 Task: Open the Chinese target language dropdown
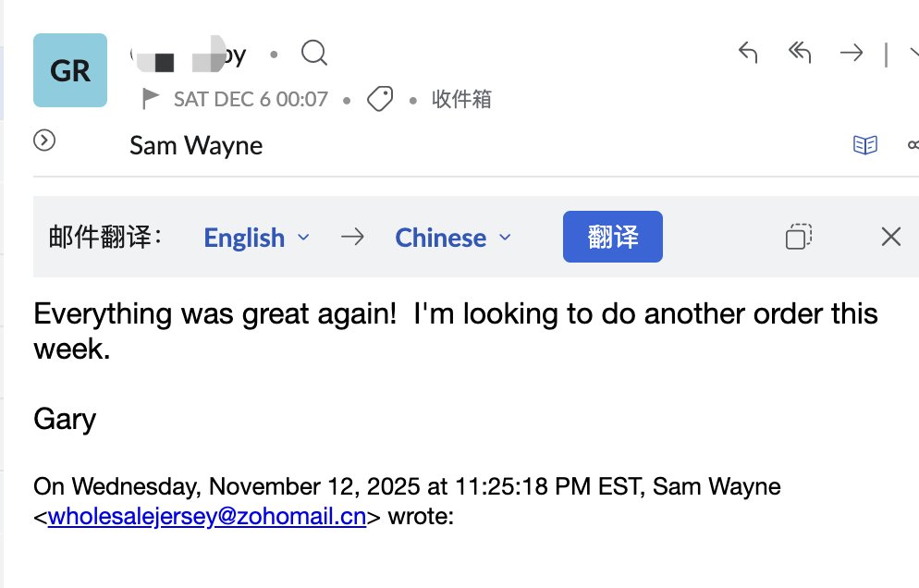pos(452,238)
